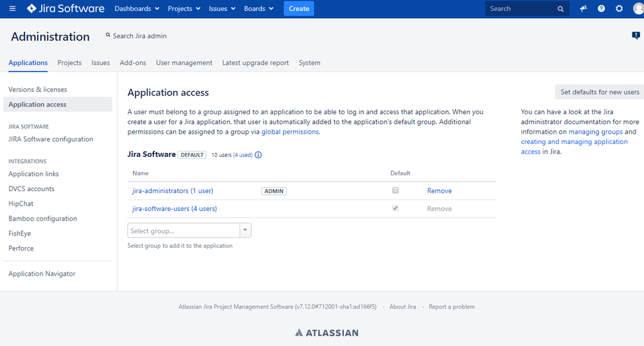Open creating and managing application access link
The height and width of the screenshot is (346, 644).
click(x=574, y=147)
